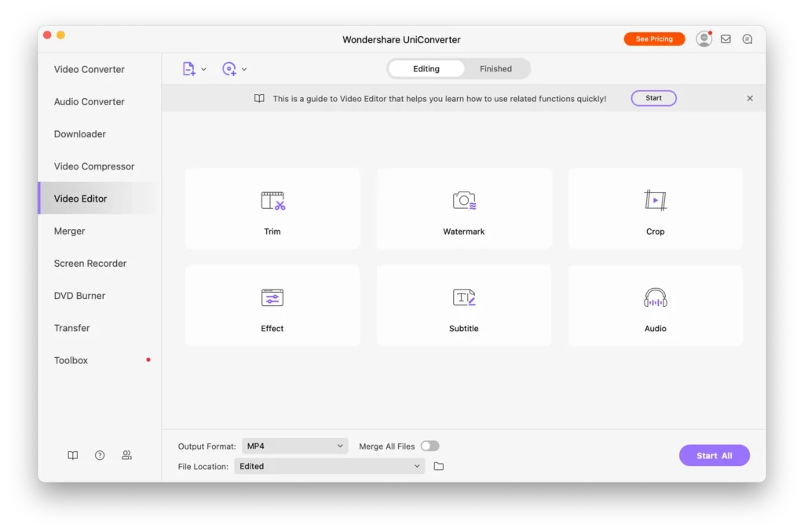Viewport: 804px width, 532px height.
Task: Click the Audio headphones icon
Action: click(656, 297)
